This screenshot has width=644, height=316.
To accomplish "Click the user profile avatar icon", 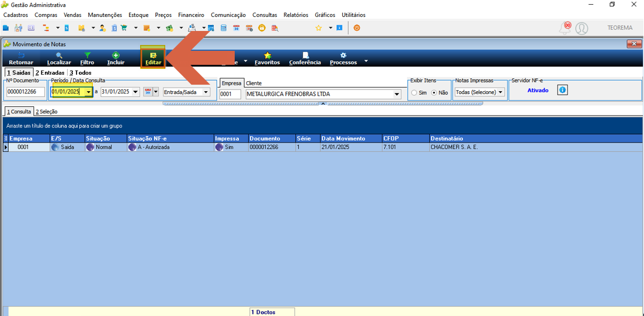I will coord(581,29).
